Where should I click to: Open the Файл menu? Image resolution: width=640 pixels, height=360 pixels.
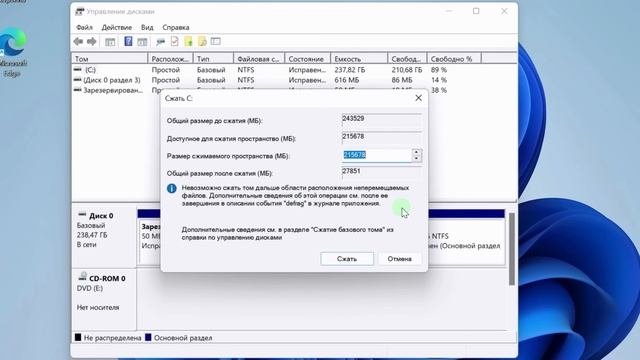(x=84, y=27)
